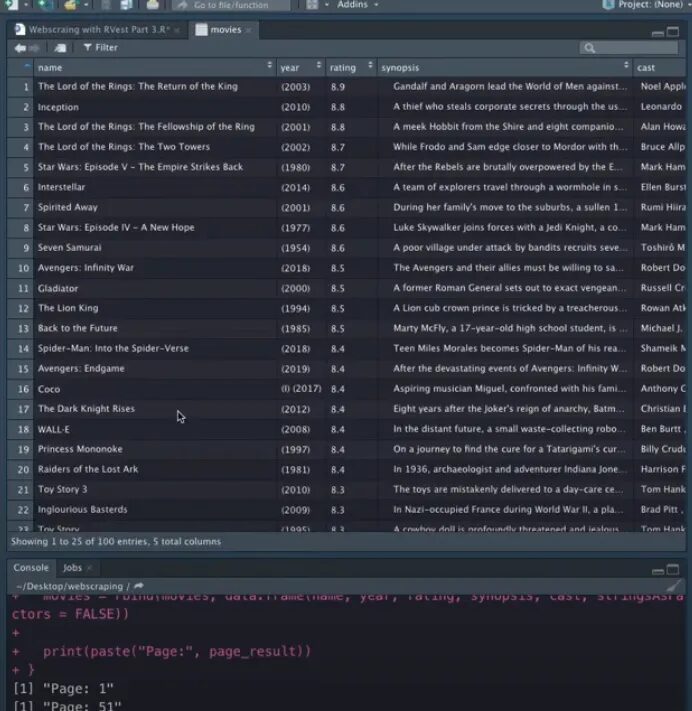The image size is (692, 711).
Task: Show data viewer in new window
Action: point(61,47)
